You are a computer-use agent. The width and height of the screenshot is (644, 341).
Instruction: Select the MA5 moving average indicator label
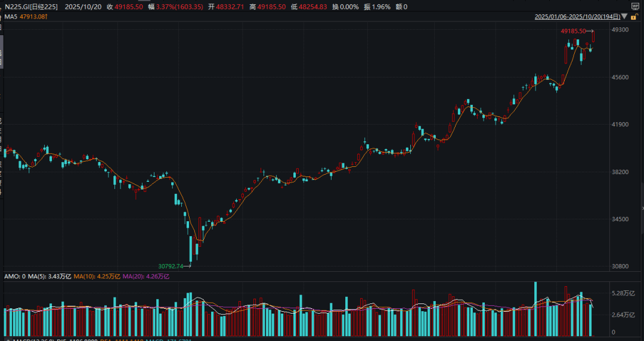pos(11,17)
